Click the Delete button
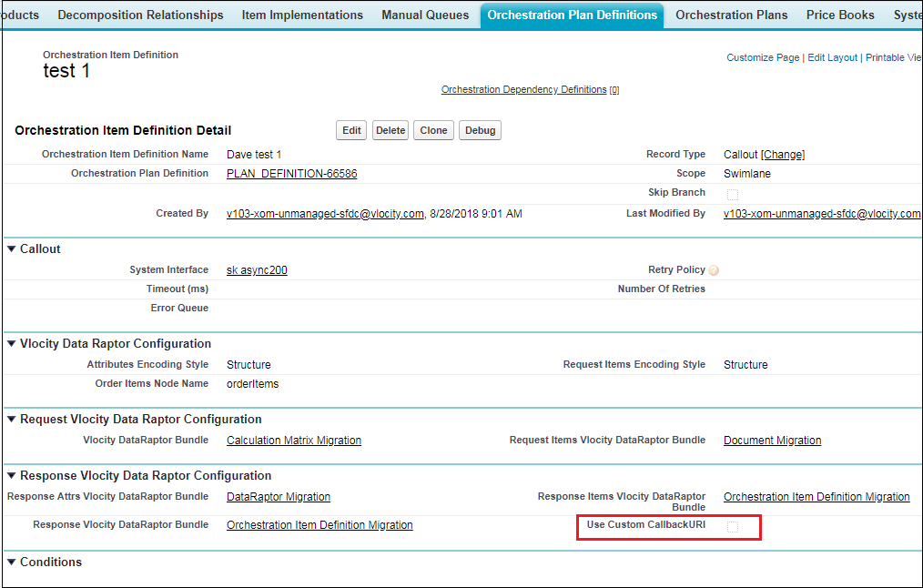This screenshot has height=588, width=923. pos(390,131)
